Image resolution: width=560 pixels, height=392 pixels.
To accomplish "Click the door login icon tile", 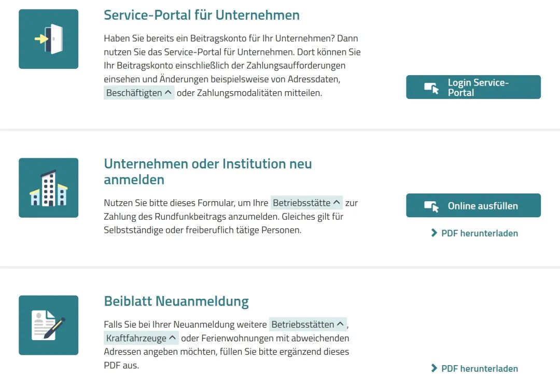I will [48, 39].
